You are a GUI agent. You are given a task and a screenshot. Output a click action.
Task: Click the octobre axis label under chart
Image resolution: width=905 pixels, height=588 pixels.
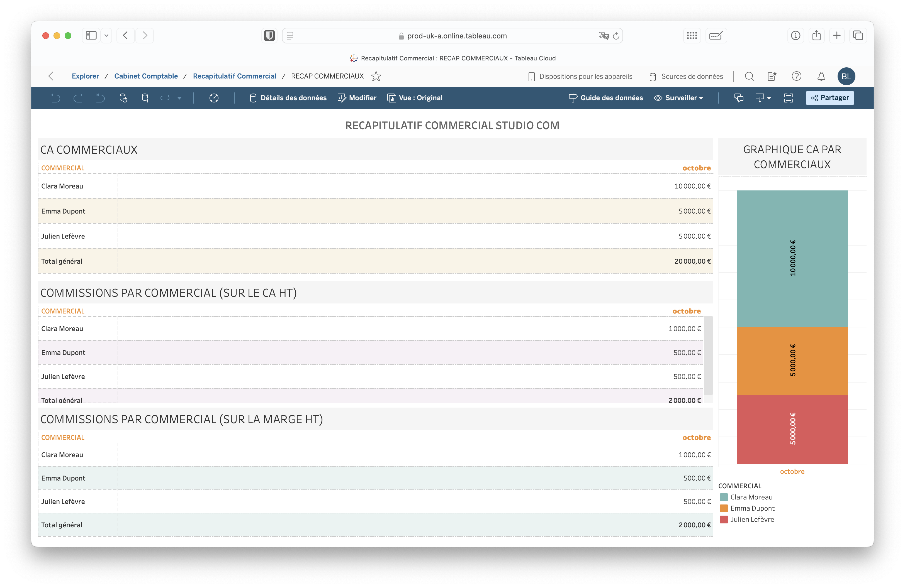click(x=792, y=471)
